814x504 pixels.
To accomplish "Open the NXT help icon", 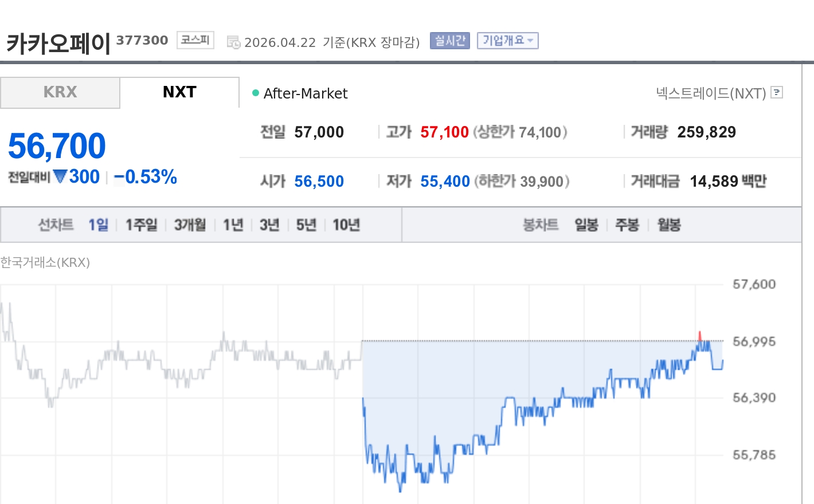I will (x=777, y=92).
